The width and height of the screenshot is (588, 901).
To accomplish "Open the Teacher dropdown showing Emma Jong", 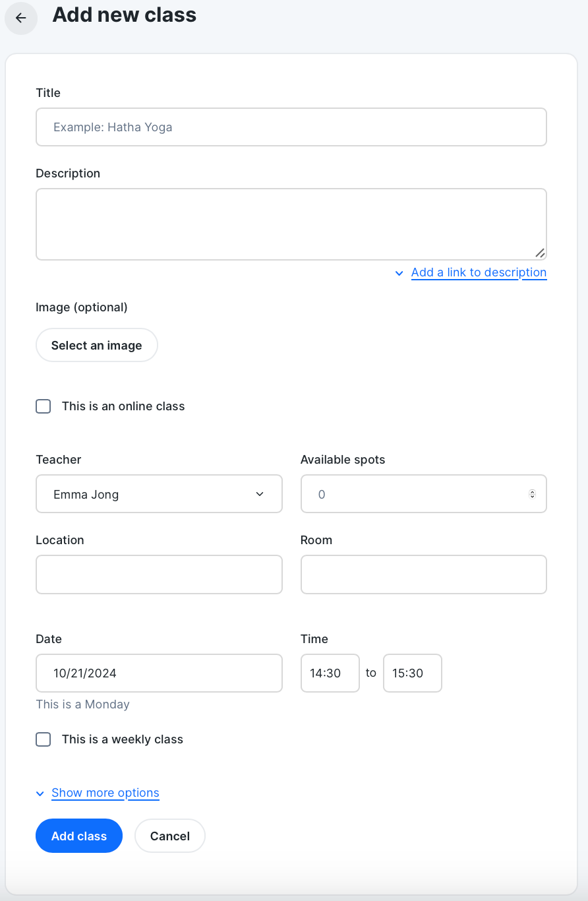I will click(x=159, y=494).
